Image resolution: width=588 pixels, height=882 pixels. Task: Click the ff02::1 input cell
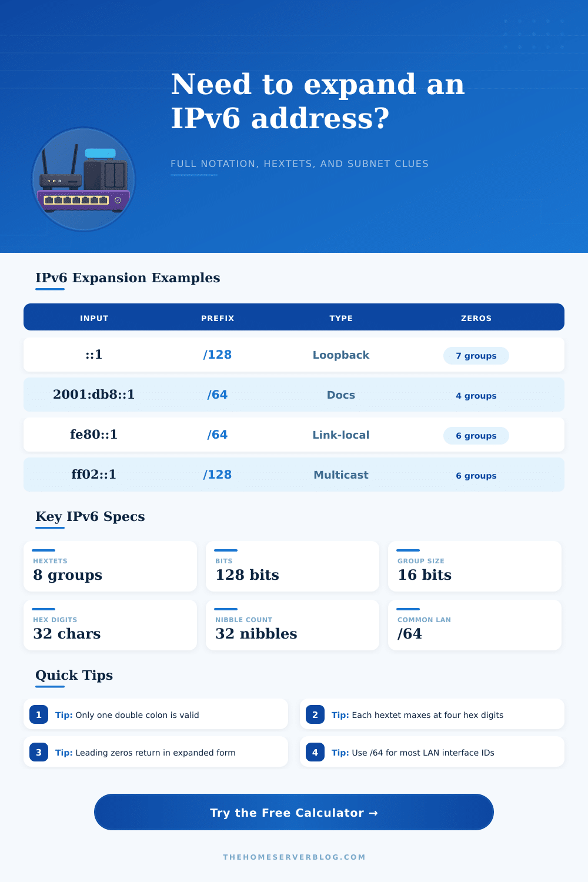click(x=94, y=474)
